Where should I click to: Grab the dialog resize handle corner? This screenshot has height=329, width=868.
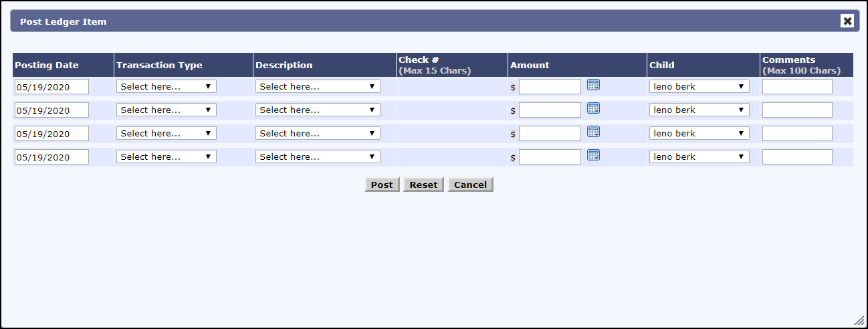point(859,321)
